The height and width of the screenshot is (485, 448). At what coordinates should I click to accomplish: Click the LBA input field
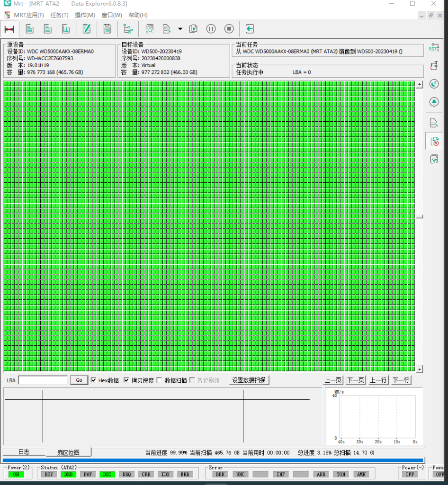(43, 380)
